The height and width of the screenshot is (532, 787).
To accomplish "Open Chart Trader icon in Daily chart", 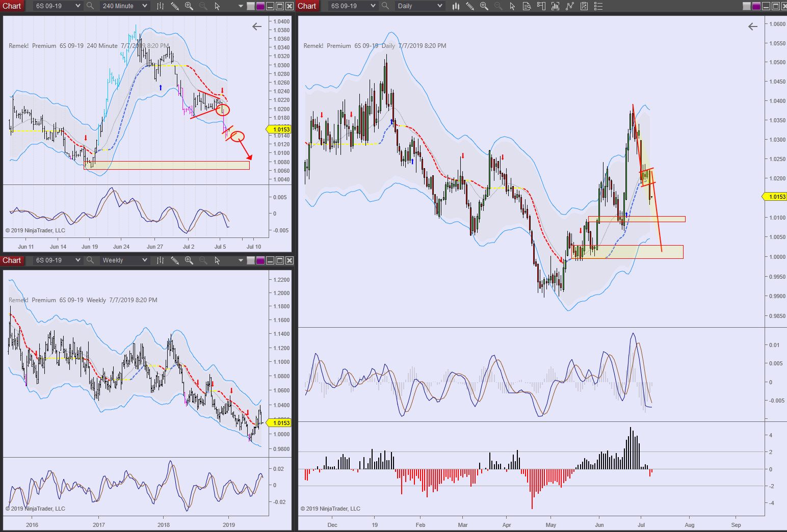I will coord(541,6).
